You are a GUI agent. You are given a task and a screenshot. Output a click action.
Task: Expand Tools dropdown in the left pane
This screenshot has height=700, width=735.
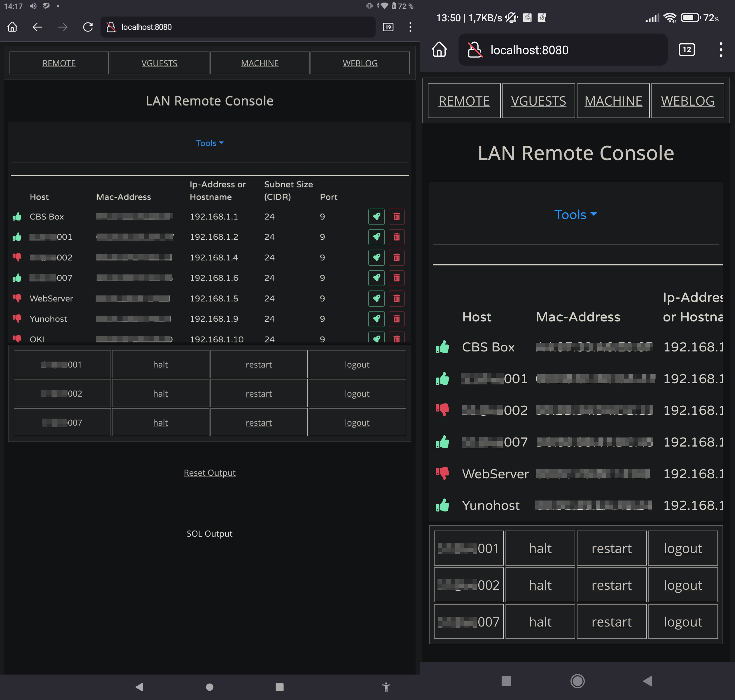click(209, 143)
